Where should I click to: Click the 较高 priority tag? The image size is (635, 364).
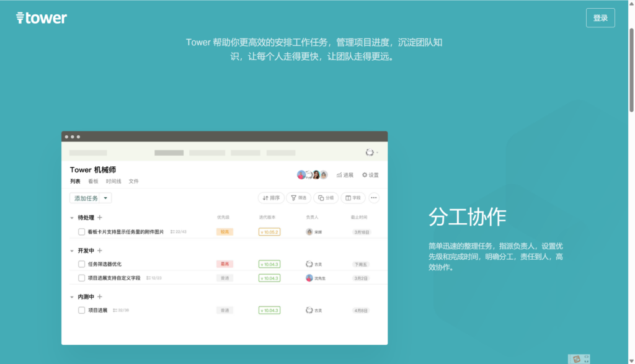(x=224, y=232)
